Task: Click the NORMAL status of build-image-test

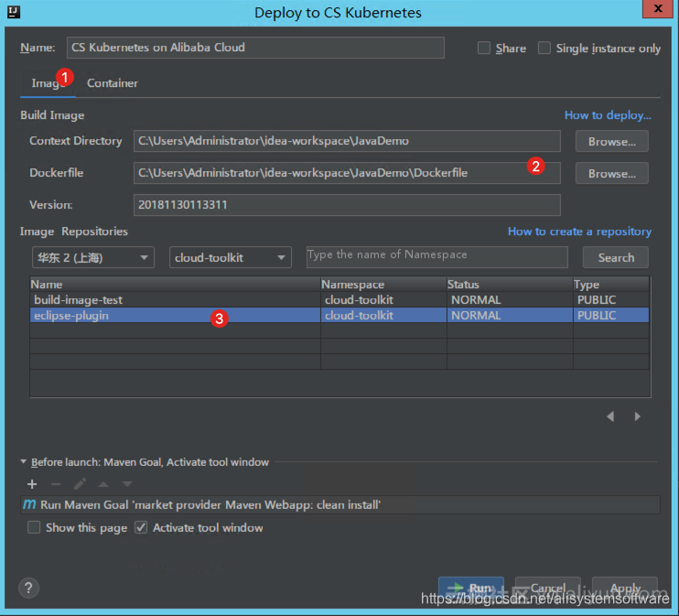Action: 476,300
